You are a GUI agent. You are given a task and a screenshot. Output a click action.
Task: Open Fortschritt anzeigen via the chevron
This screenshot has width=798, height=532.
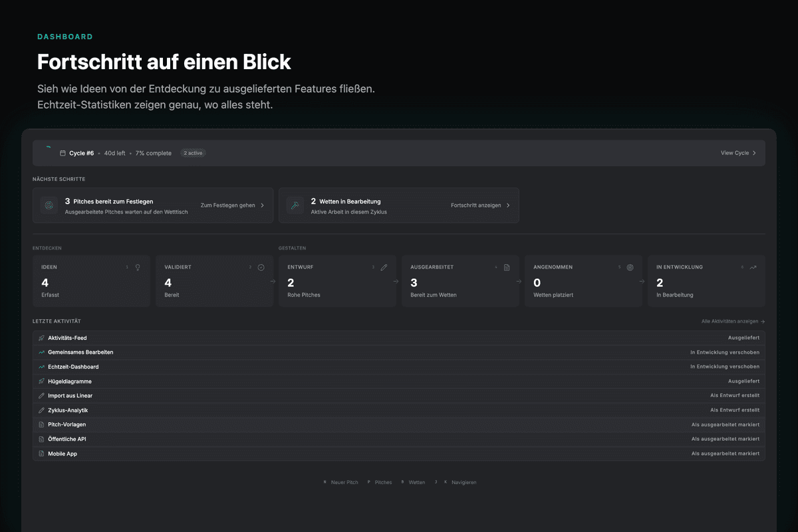pos(507,205)
